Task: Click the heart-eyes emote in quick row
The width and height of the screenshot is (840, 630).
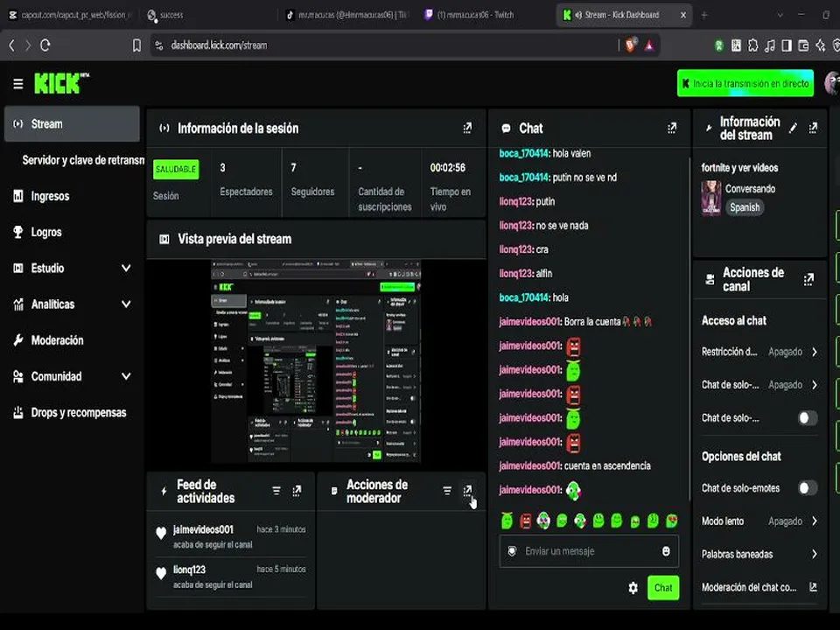Action: [x=672, y=521]
